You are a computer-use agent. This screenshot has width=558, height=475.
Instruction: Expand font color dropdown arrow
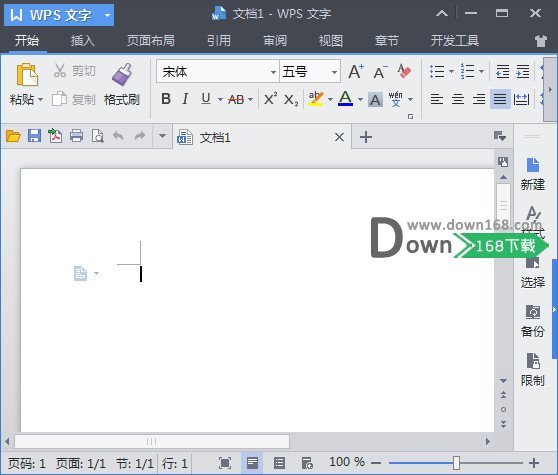click(x=360, y=99)
